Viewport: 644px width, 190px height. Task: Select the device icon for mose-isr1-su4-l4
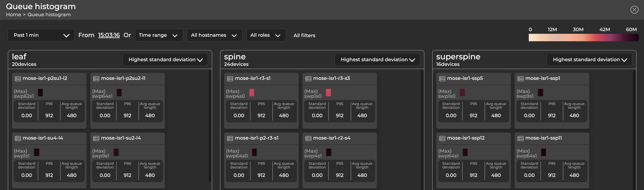click(18, 138)
